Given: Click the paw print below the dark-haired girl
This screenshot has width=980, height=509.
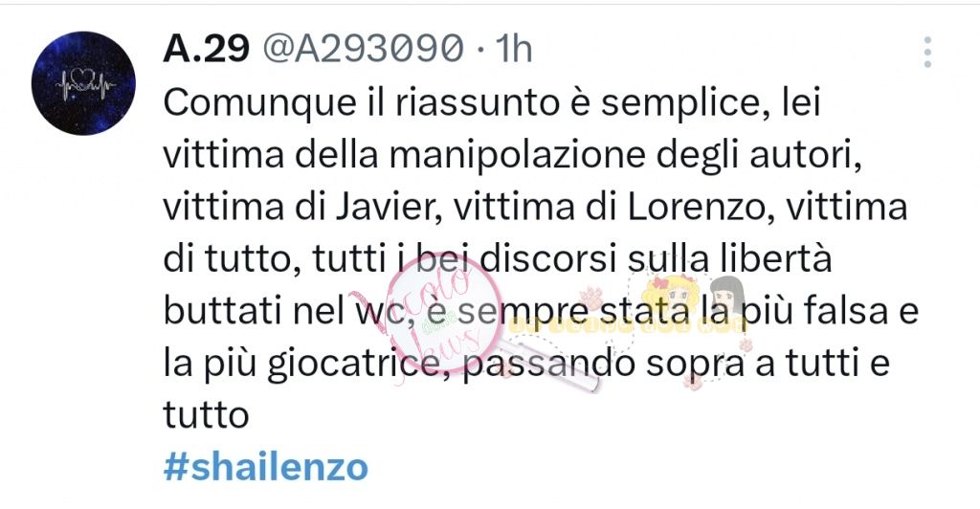Looking at the screenshot, I should (x=745, y=344).
